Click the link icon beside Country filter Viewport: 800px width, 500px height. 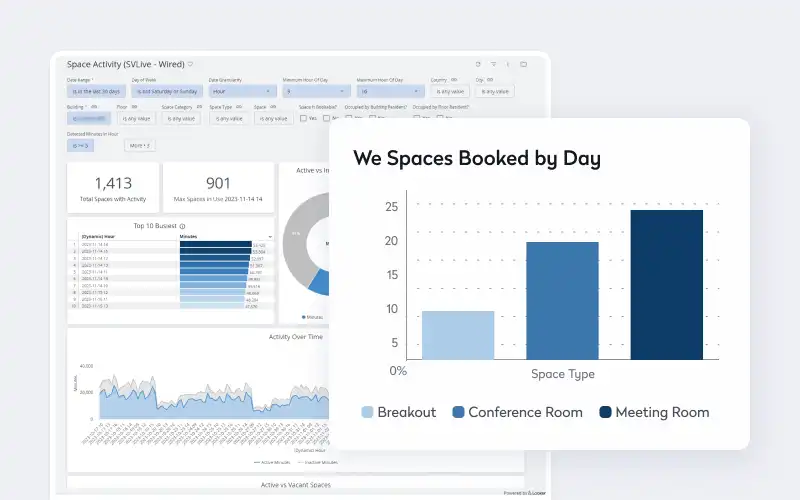tap(454, 79)
